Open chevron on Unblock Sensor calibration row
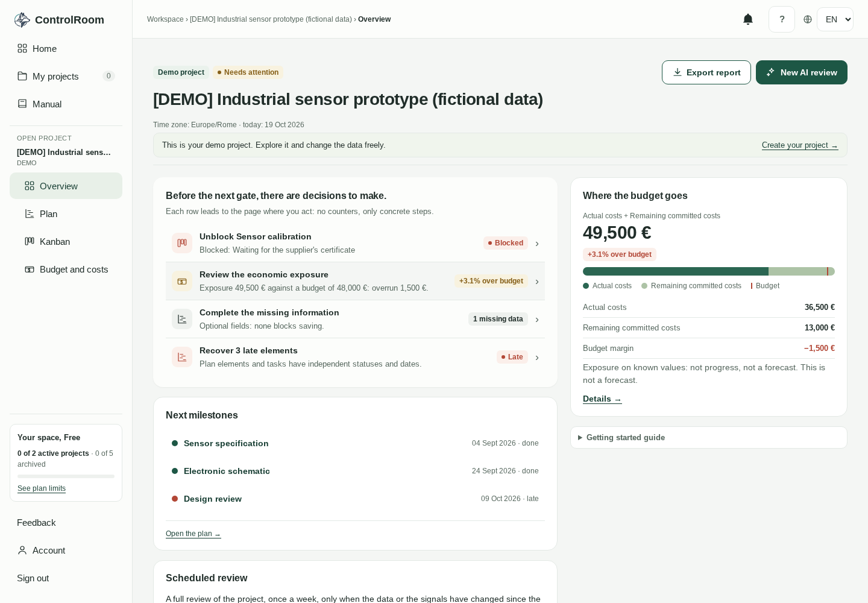Image resolution: width=868 pixels, height=603 pixels. (537, 244)
